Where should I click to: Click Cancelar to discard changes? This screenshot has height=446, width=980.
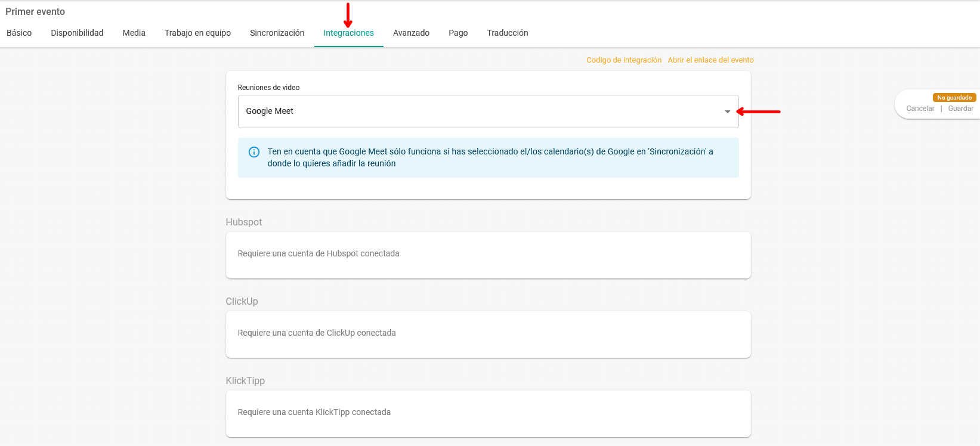(x=920, y=109)
